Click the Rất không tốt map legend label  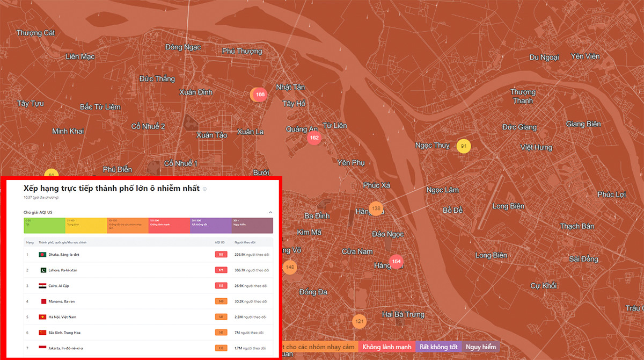click(438, 347)
